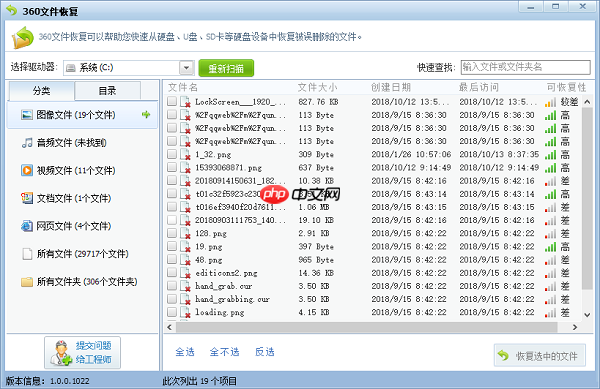Viewport: 600px width, 389px height.
Task: Check the box for 128.png
Action: (x=172, y=233)
